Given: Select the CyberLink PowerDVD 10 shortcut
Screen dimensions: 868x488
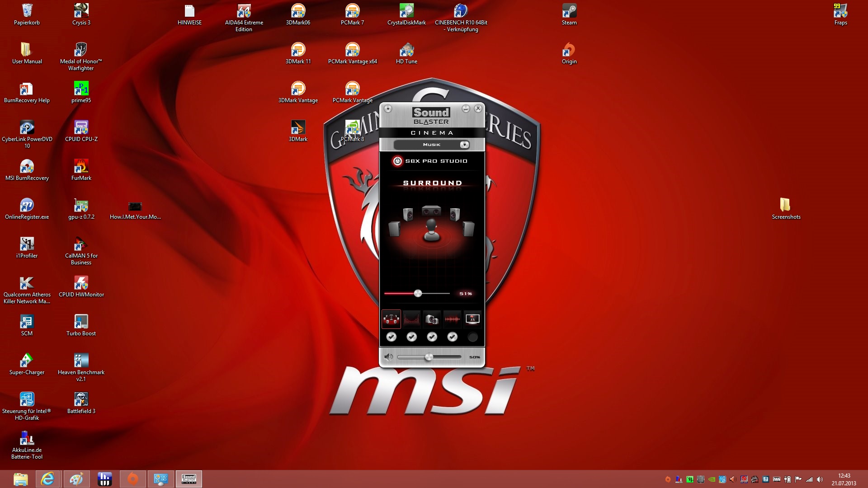Looking at the screenshot, I should pyautogui.click(x=27, y=134).
